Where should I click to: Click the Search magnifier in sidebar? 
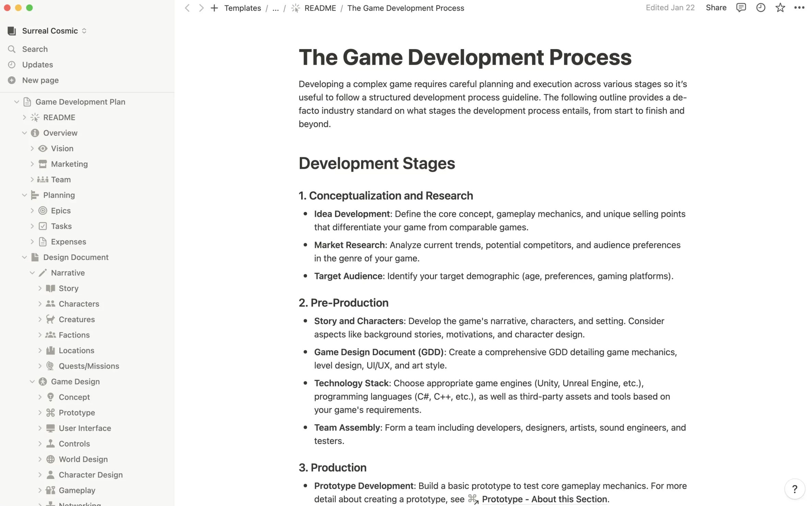12,49
